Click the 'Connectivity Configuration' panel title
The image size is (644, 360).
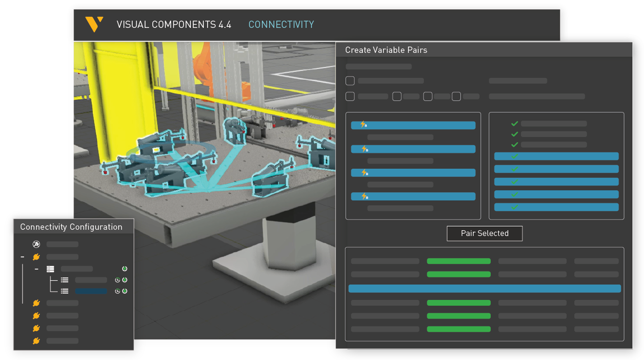pos(71,227)
